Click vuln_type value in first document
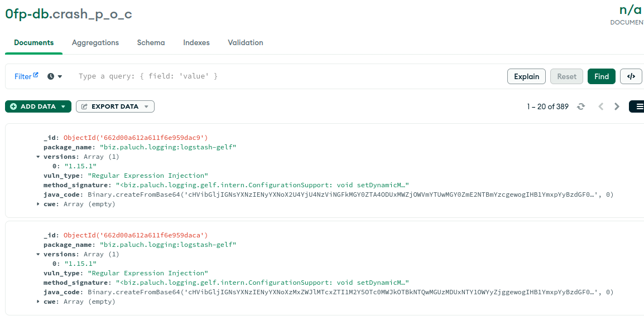Image resolution: width=644 pixels, height=316 pixels. [148, 176]
